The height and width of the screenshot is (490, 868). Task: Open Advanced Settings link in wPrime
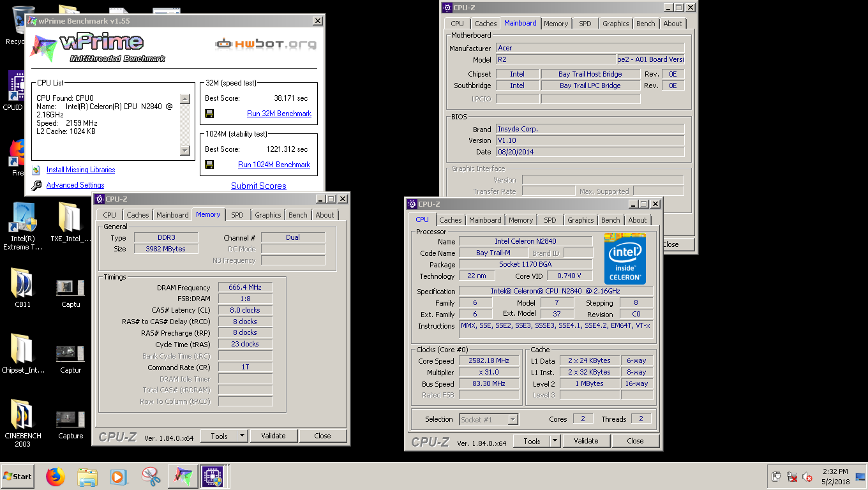click(75, 185)
